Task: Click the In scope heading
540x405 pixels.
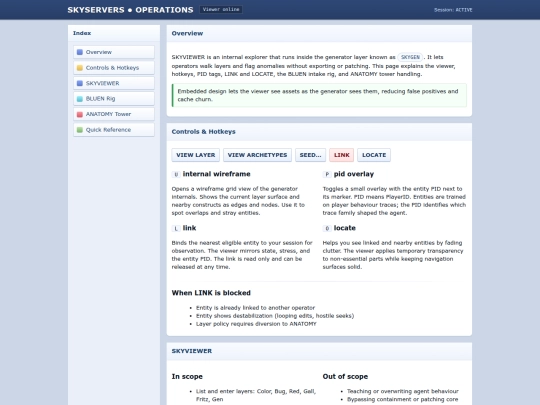Action: [187, 376]
